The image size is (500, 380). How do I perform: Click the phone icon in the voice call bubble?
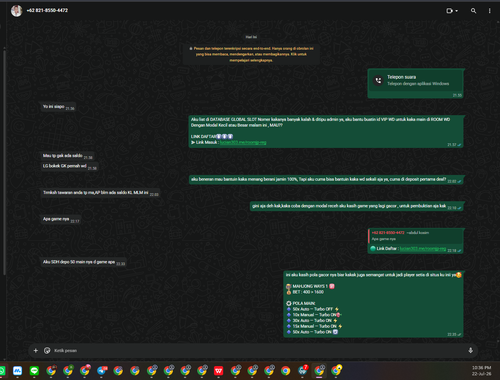coord(378,80)
